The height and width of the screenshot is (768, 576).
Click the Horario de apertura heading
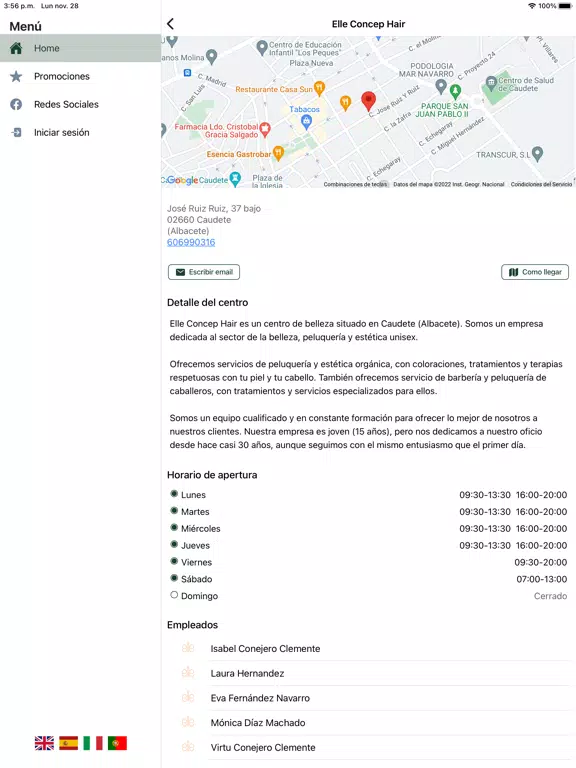212,475
